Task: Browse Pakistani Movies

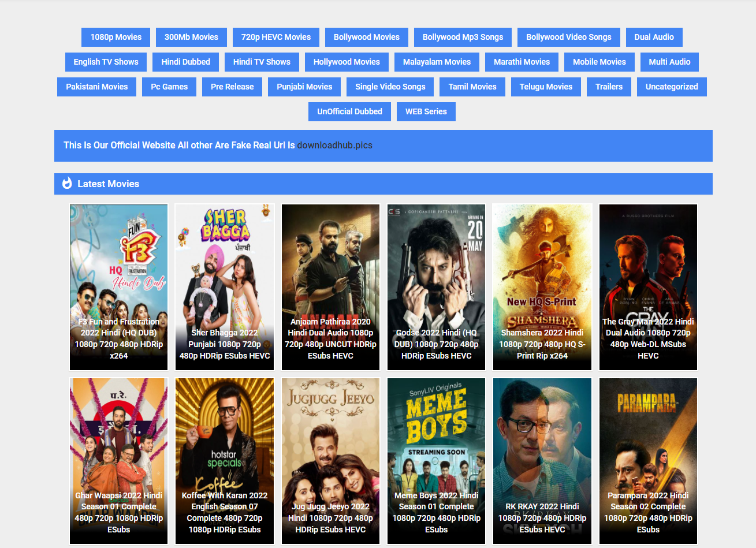Action: pyautogui.click(x=97, y=87)
